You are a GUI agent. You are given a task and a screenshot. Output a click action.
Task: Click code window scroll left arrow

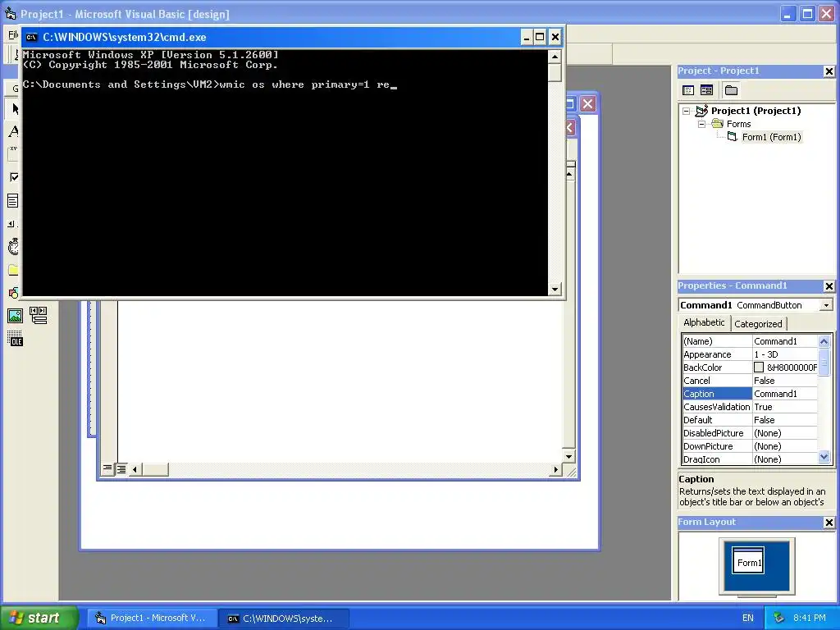pos(135,469)
